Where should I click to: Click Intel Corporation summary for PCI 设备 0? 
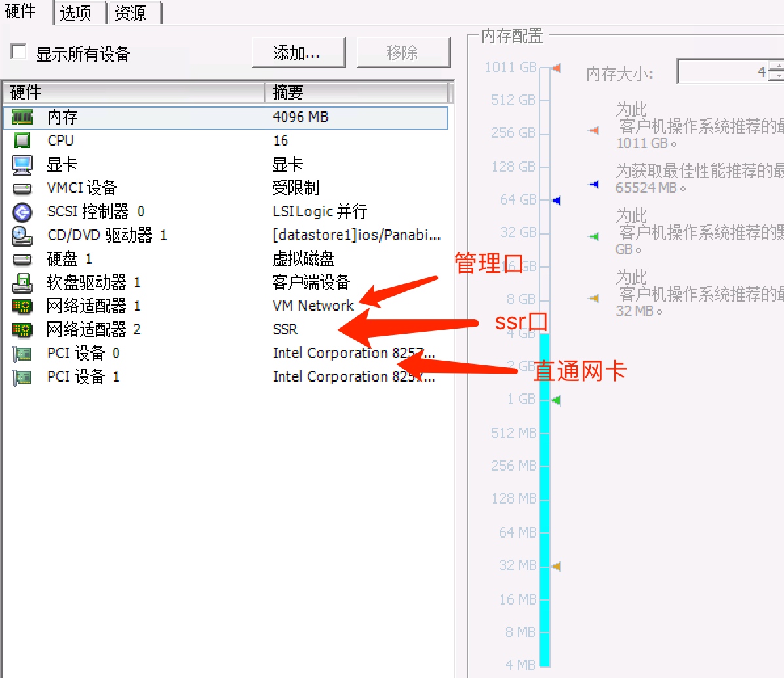(x=354, y=353)
